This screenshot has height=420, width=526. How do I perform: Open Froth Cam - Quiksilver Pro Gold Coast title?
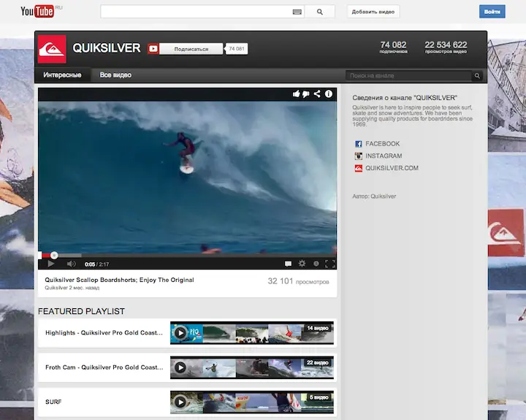(104, 367)
